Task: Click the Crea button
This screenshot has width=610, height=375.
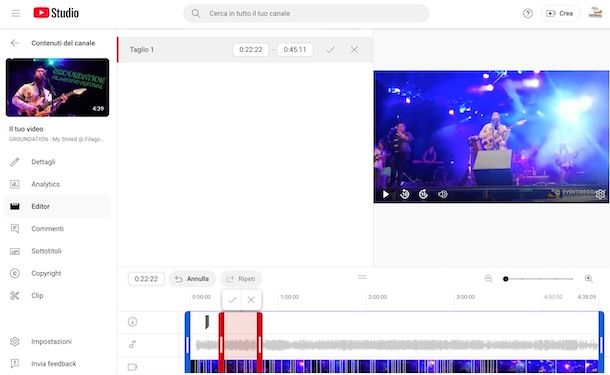Action: point(559,13)
